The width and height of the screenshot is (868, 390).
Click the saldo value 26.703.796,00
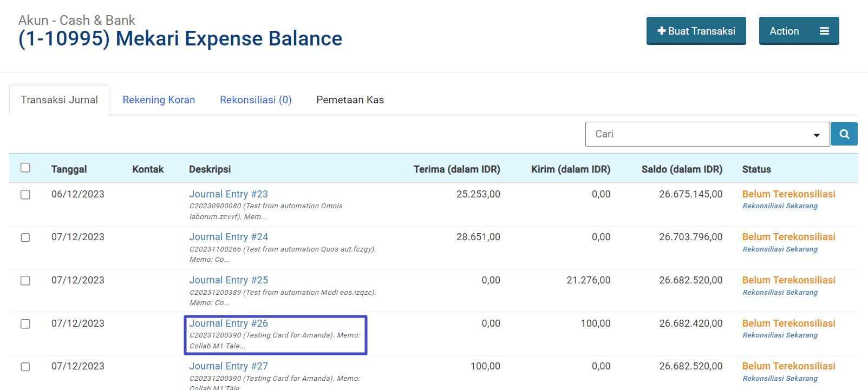click(x=690, y=237)
